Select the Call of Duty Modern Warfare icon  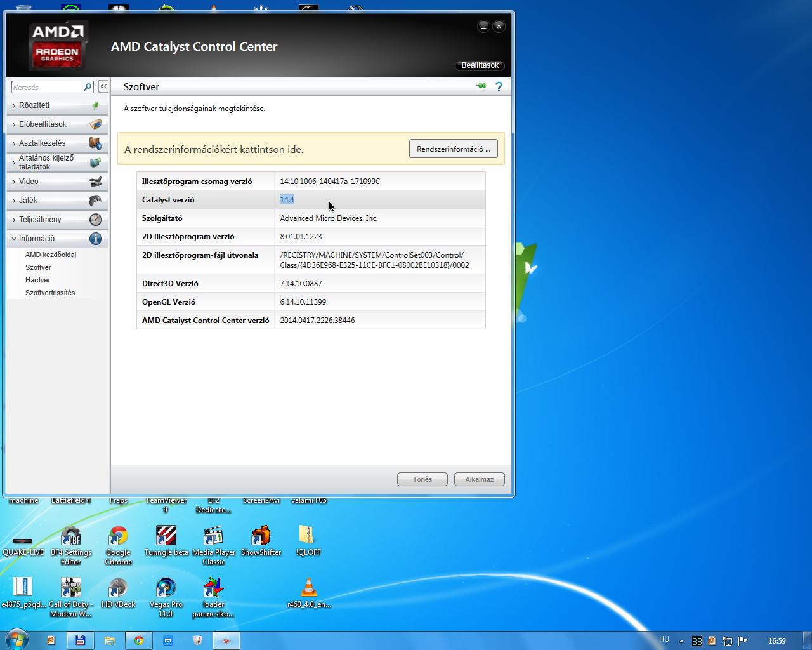pos(70,597)
